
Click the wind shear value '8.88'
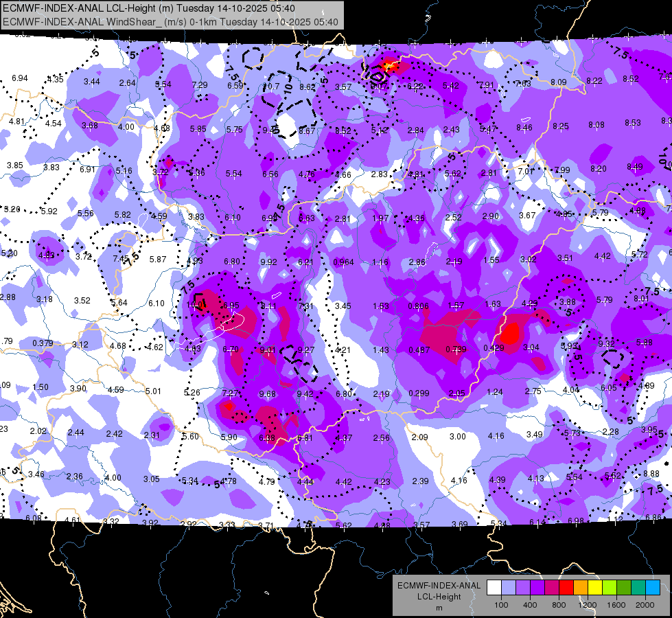[x=651, y=474]
